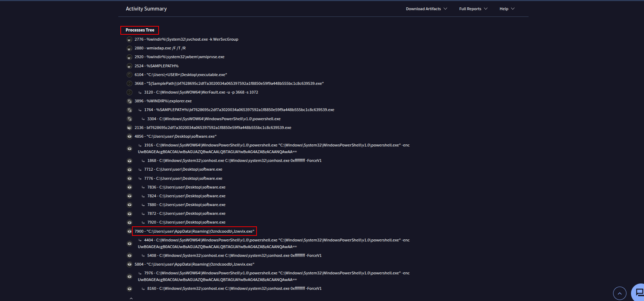Image resolution: width=644 pixels, height=301 pixels.
Task: Click the 2880 wmiadap.exe process entry
Action: 160,48
